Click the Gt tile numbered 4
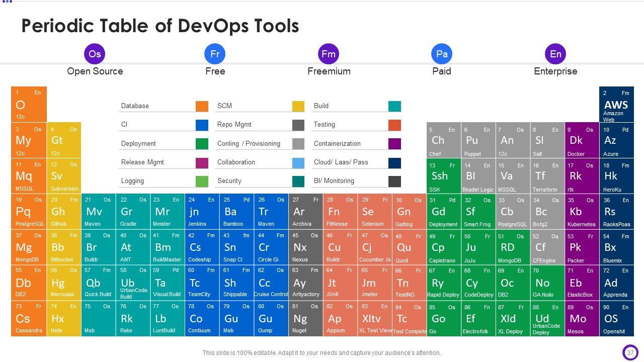This screenshot has width=644, height=362. coord(64,140)
